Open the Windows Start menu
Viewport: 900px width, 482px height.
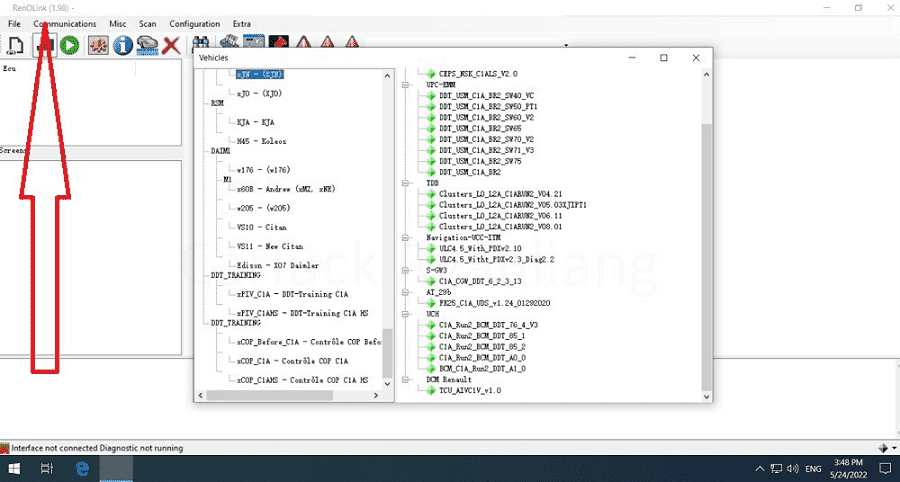click(14, 469)
